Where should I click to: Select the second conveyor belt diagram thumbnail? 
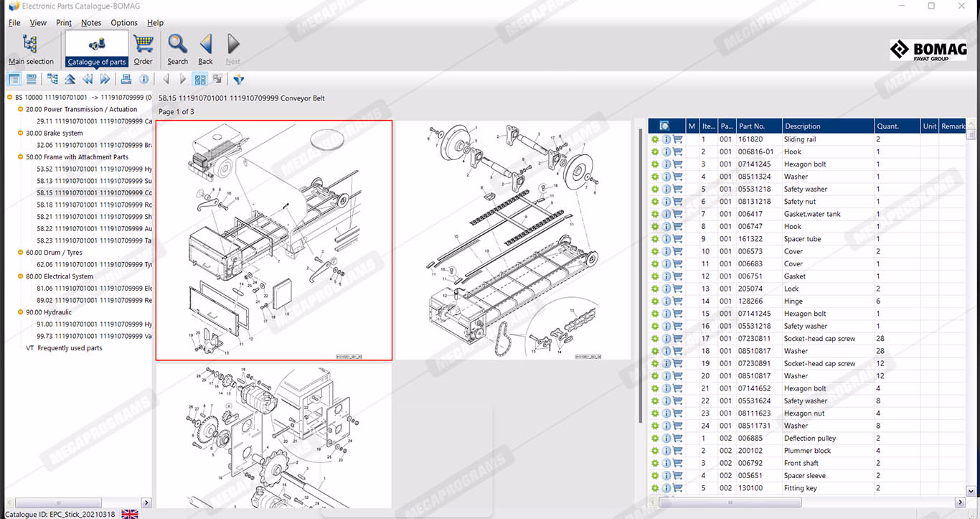513,240
